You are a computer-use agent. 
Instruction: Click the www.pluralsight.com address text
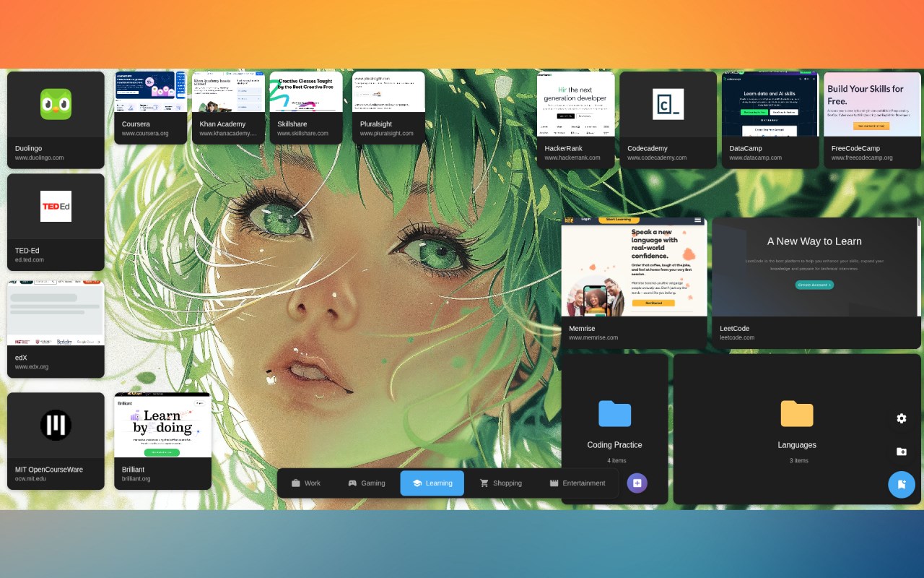tap(387, 133)
